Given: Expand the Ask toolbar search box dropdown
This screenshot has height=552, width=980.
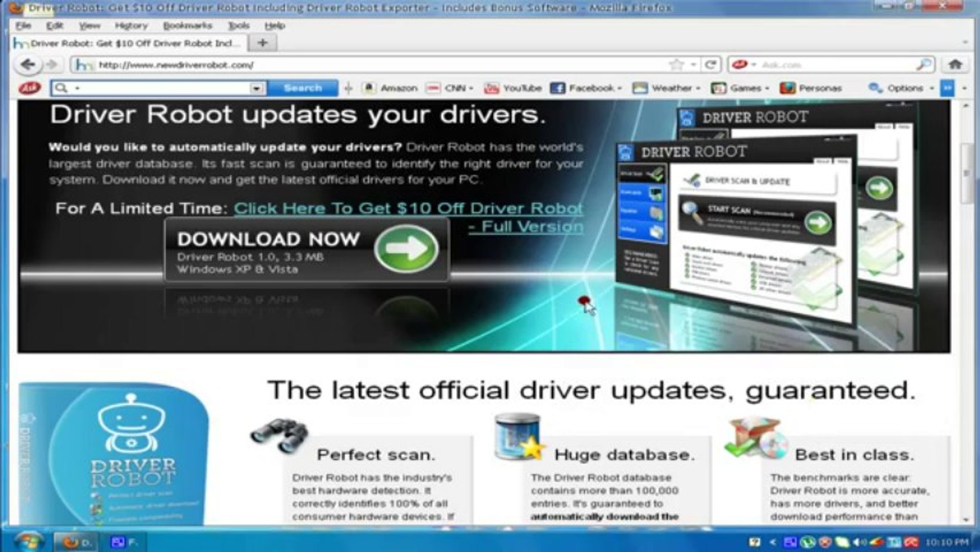Looking at the screenshot, I should pos(256,88).
